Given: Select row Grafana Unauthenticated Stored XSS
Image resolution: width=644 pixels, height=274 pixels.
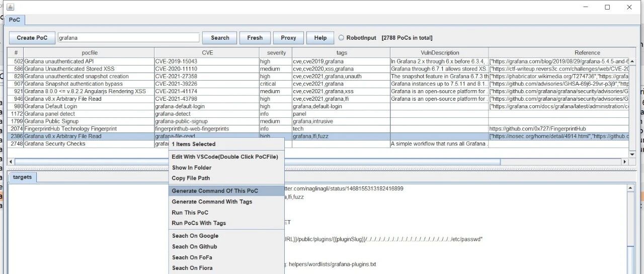Looking at the screenshot, I should [318, 69].
